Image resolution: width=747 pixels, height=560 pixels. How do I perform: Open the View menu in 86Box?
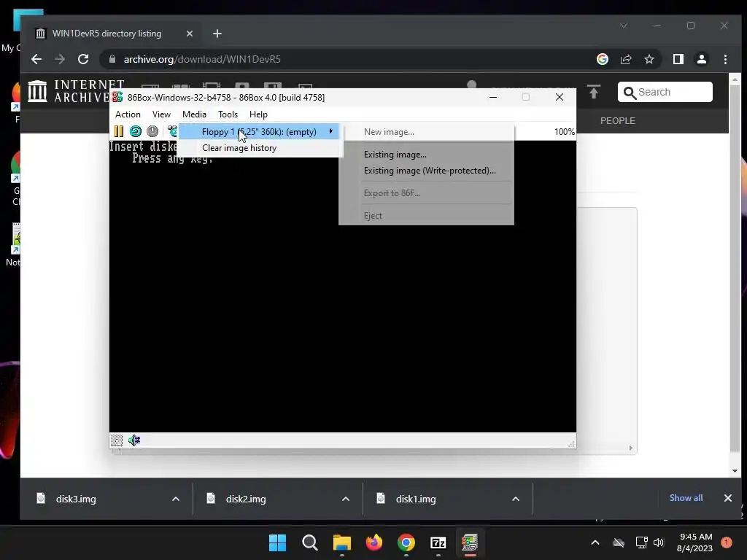[x=161, y=114]
